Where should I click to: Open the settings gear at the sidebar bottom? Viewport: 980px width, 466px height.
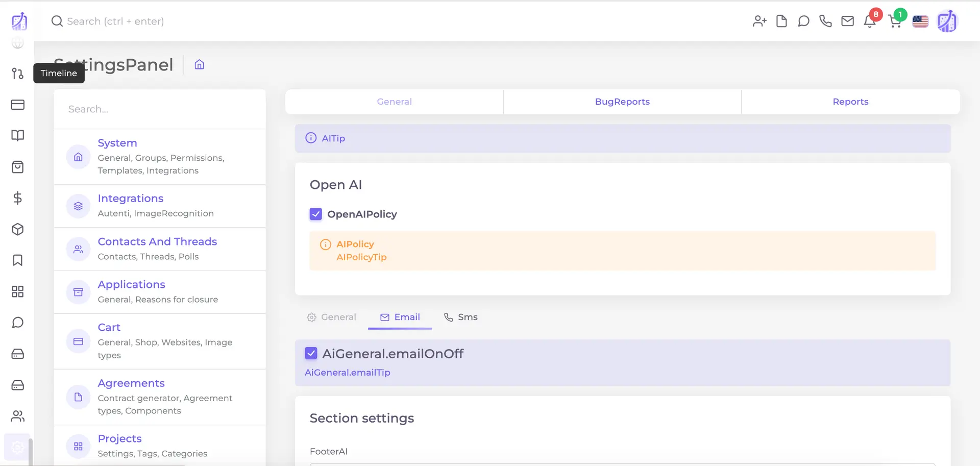click(x=17, y=447)
